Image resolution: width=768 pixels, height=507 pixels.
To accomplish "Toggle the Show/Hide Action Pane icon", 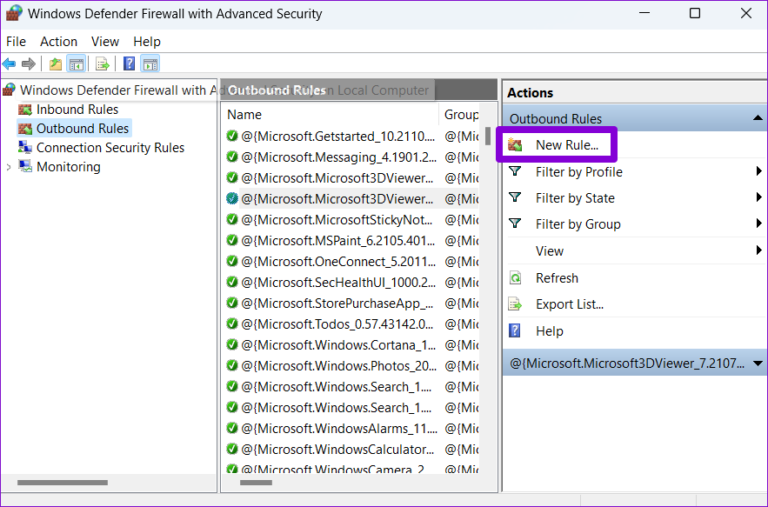I will 150,64.
